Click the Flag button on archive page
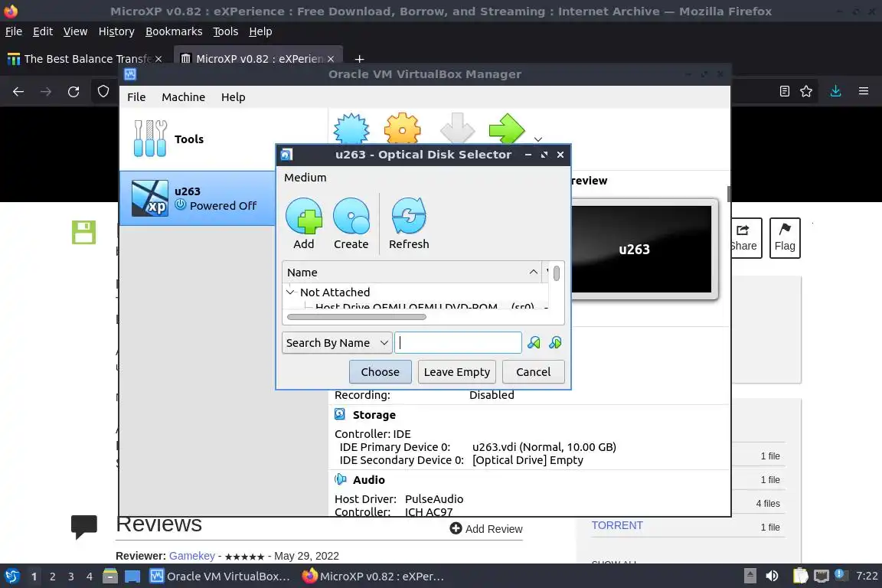The image size is (882, 588). pos(785,237)
